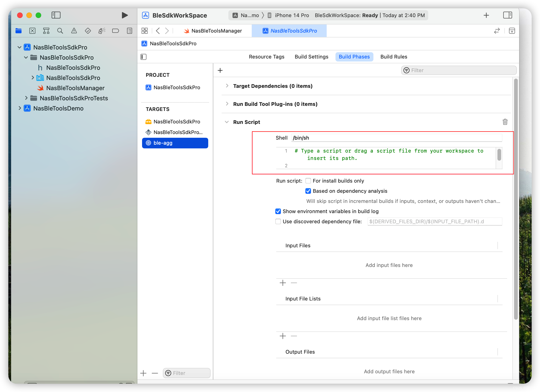Open the Find navigator magnifier icon
This screenshot has height=392, width=540.
tap(60, 31)
